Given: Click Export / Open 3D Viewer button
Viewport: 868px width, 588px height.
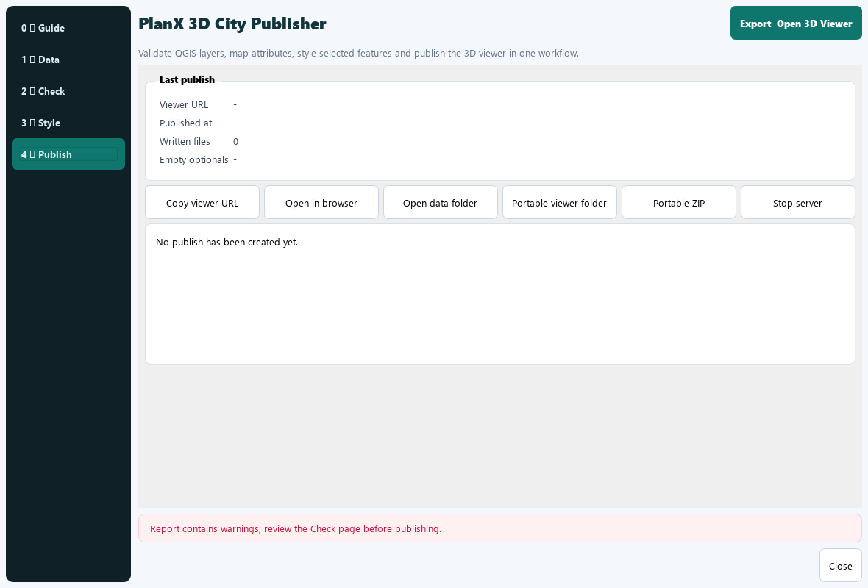Looking at the screenshot, I should point(795,24).
